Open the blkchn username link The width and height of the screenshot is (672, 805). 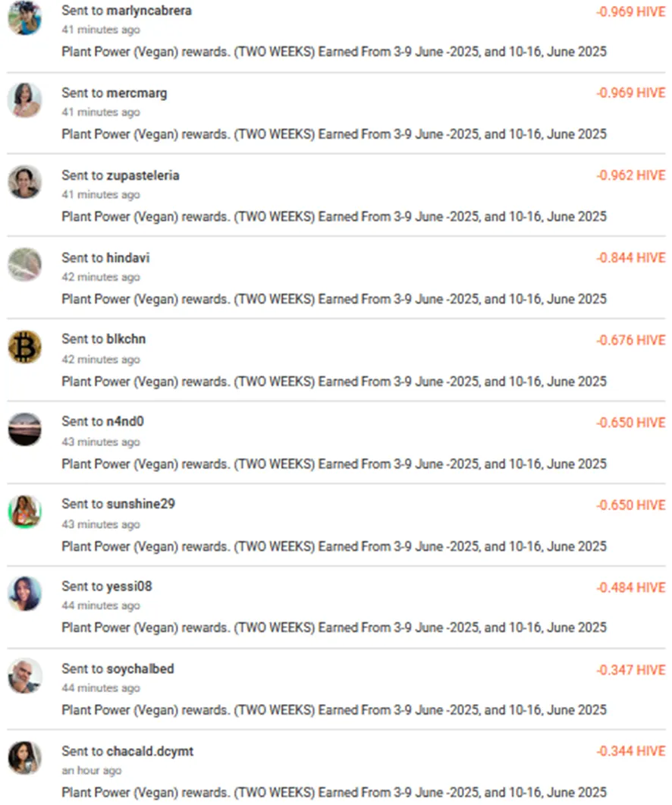pos(126,339)
